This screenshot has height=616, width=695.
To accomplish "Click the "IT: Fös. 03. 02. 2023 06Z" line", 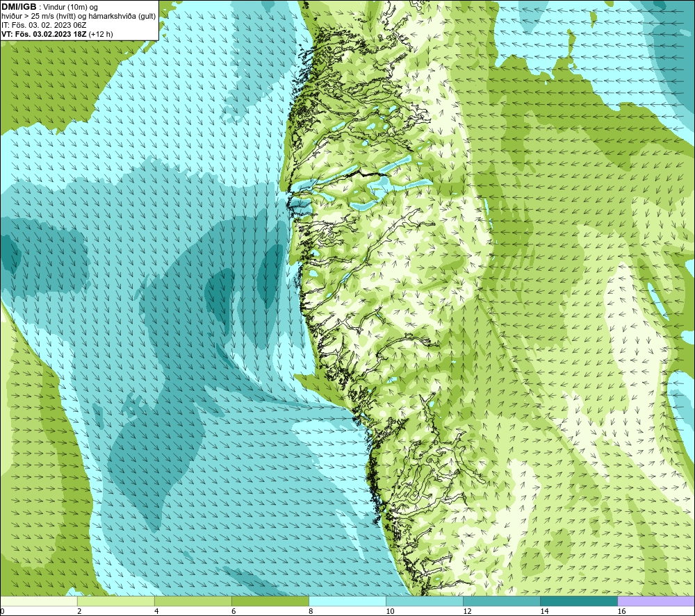I will click(44, 25).
